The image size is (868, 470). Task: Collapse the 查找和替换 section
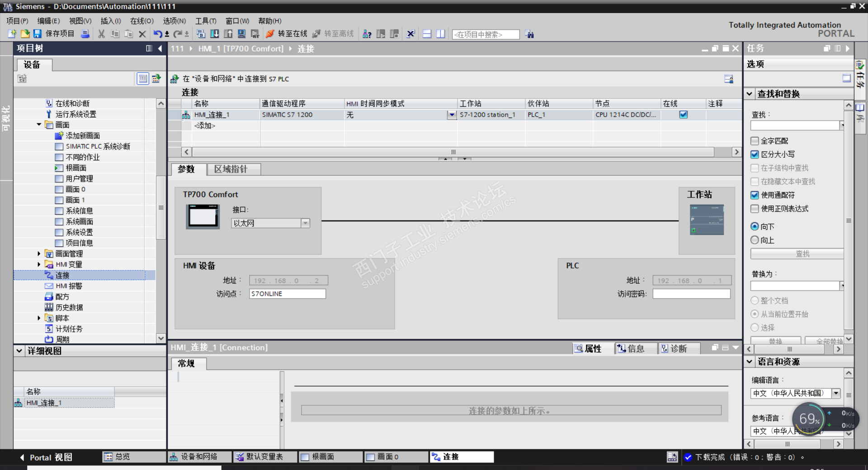750,94
